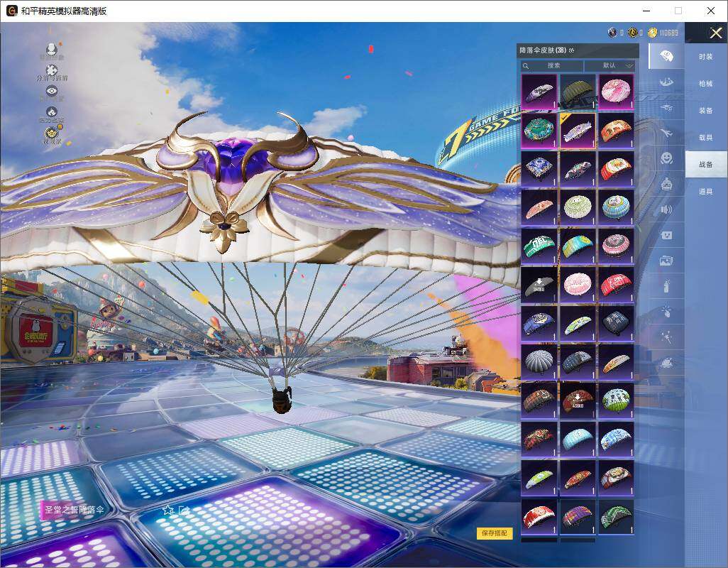The height and width of the screenshot is (568, 728).
Task: Switch to the 时装 tab
Action: click(x=705, y=57)
